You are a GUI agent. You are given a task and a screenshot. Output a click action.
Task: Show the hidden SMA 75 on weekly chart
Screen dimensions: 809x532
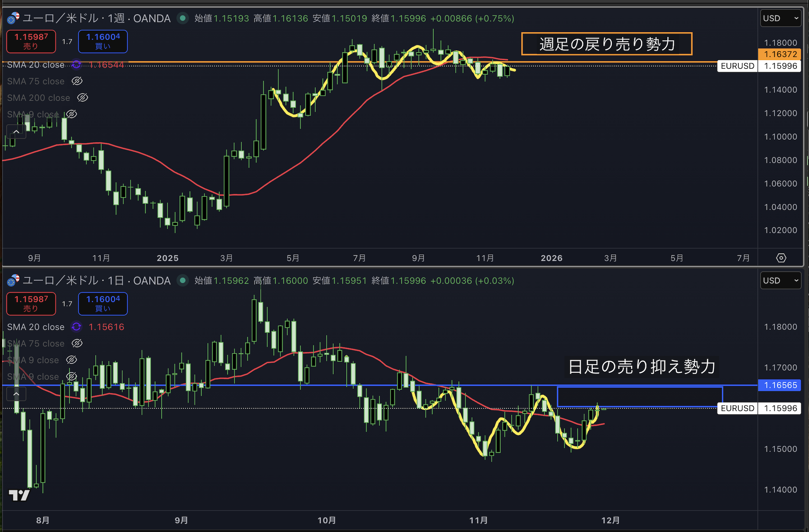77,81
